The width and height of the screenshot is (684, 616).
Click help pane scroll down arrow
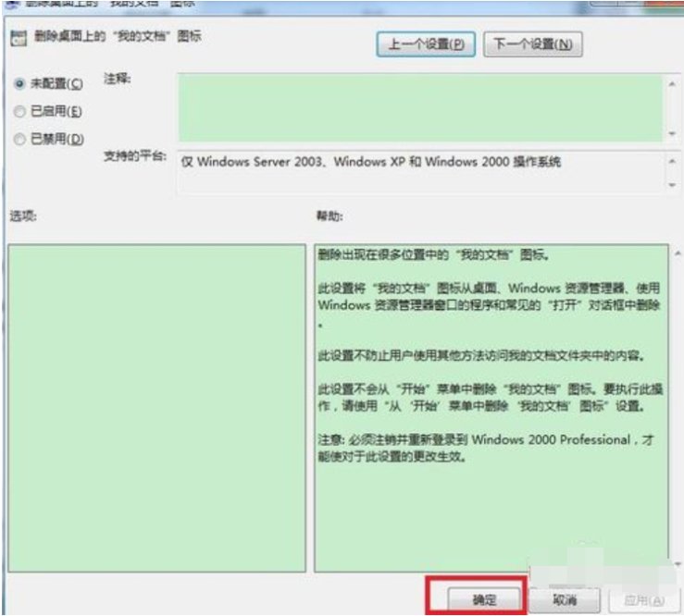[x=678, y=564]
